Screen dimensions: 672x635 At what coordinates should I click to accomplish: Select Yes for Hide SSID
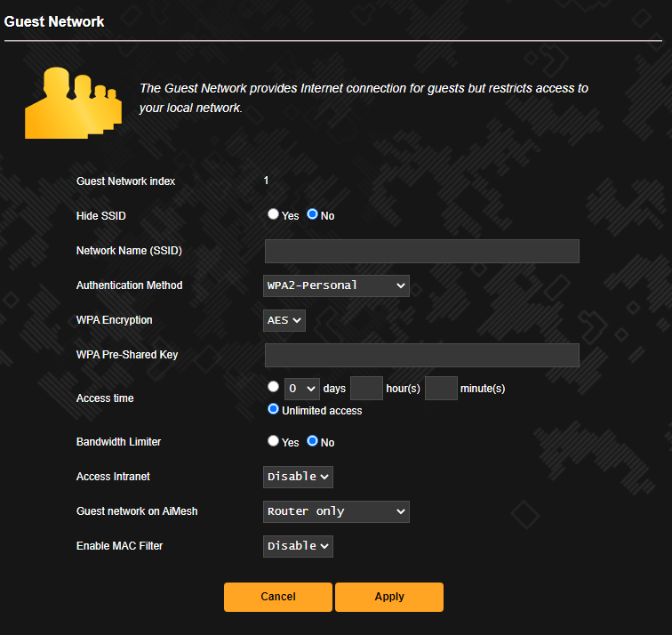point(273,214)
